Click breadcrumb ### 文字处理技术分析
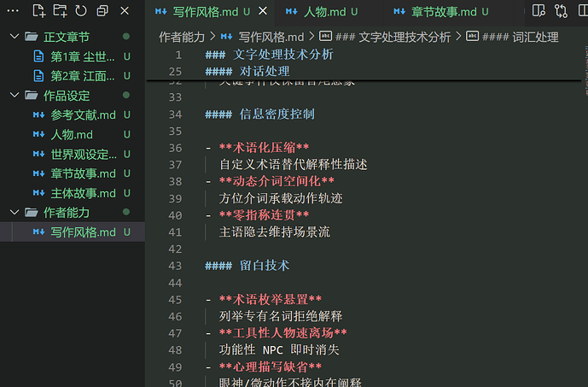Image resolution: width=588 pixels, height=387 pixels. click(x=393, y=37)
